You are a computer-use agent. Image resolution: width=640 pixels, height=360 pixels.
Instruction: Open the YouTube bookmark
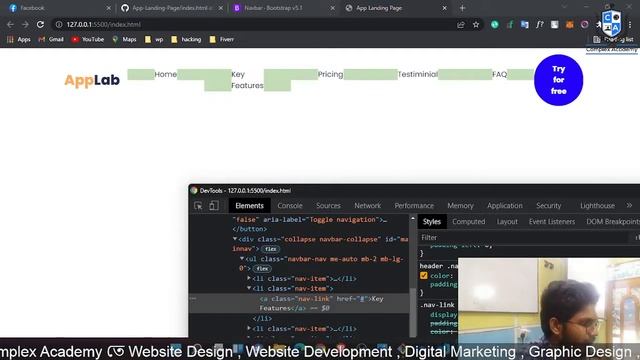(87, 40)
